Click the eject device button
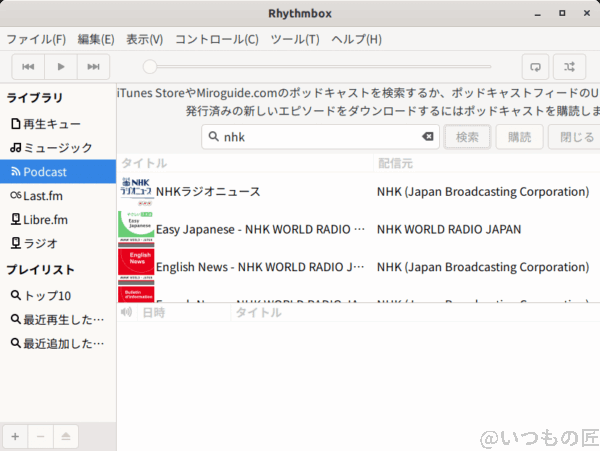Viewport: 600px width, 451px height. click(x=66, y=436)
